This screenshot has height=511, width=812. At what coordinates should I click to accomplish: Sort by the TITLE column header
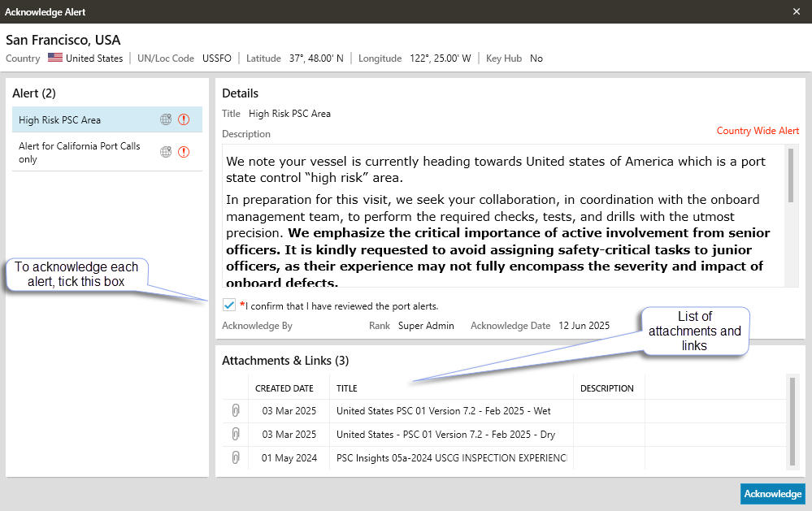[347, 388]
